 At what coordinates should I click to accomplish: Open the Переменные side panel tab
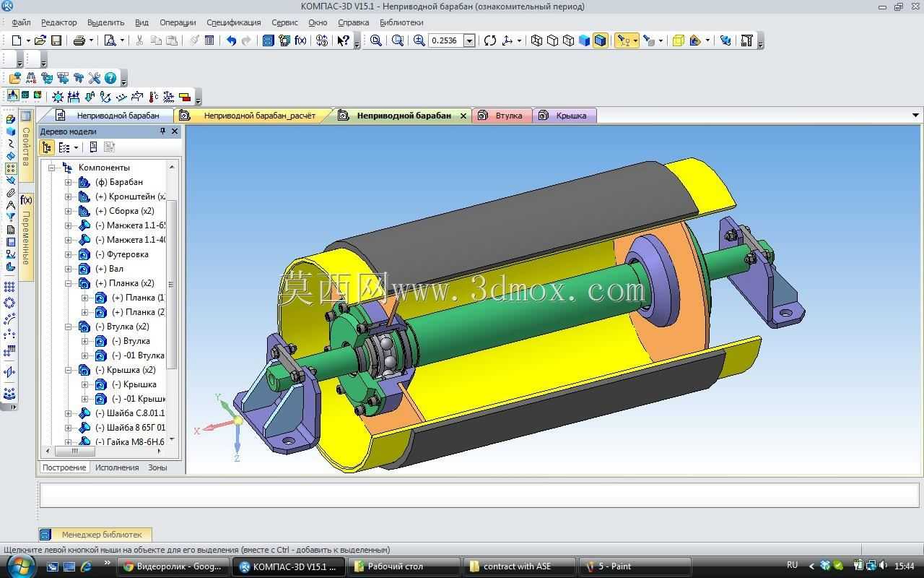(x=26, y=238)
